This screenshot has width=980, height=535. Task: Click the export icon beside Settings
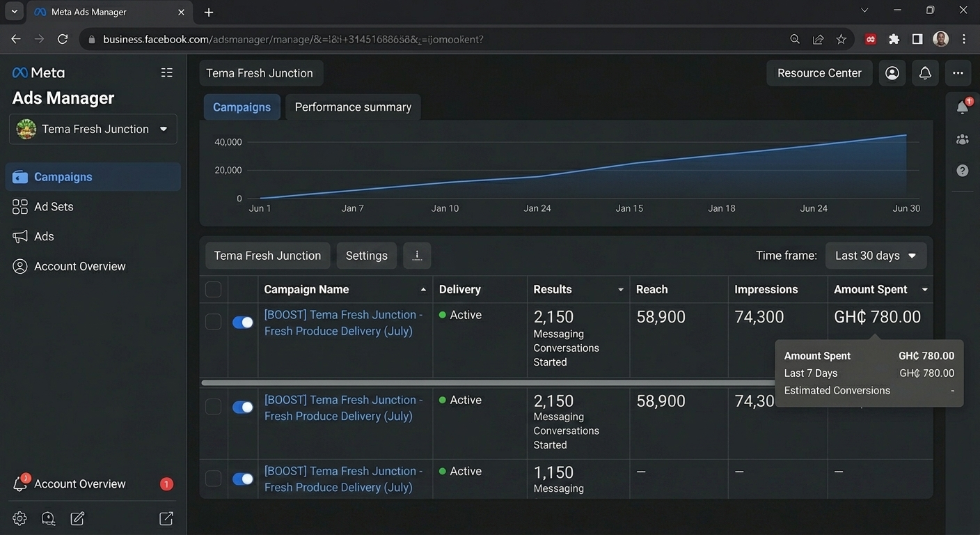[417, 256]
